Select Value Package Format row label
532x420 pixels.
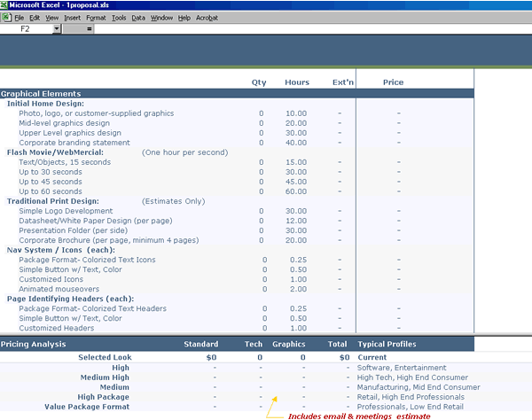87,407
